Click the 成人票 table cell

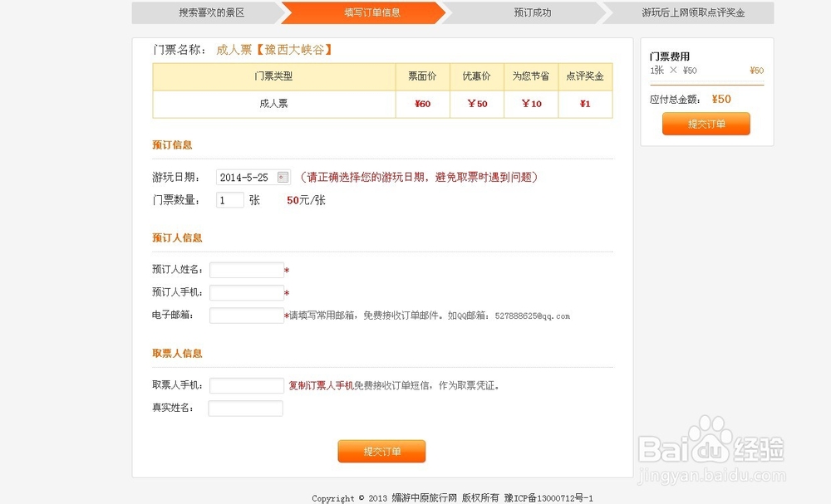point(273,104)
